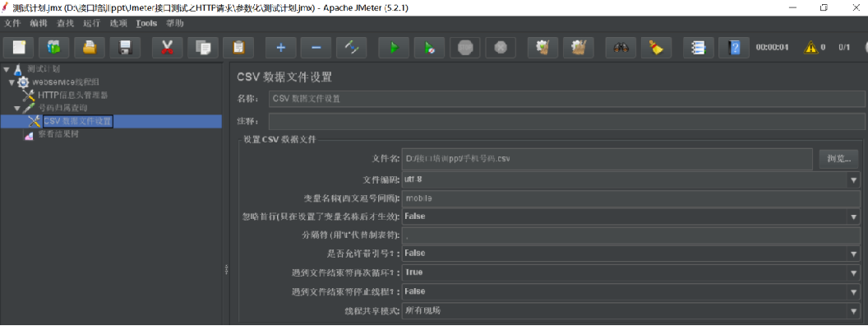Open Search with binoculars icon

621,48
